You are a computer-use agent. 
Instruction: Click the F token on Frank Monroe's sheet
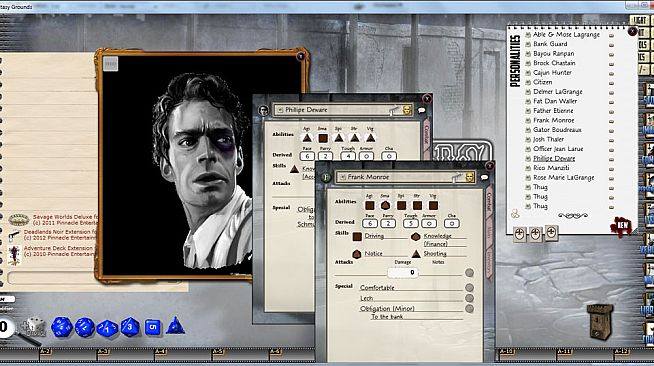326,178
